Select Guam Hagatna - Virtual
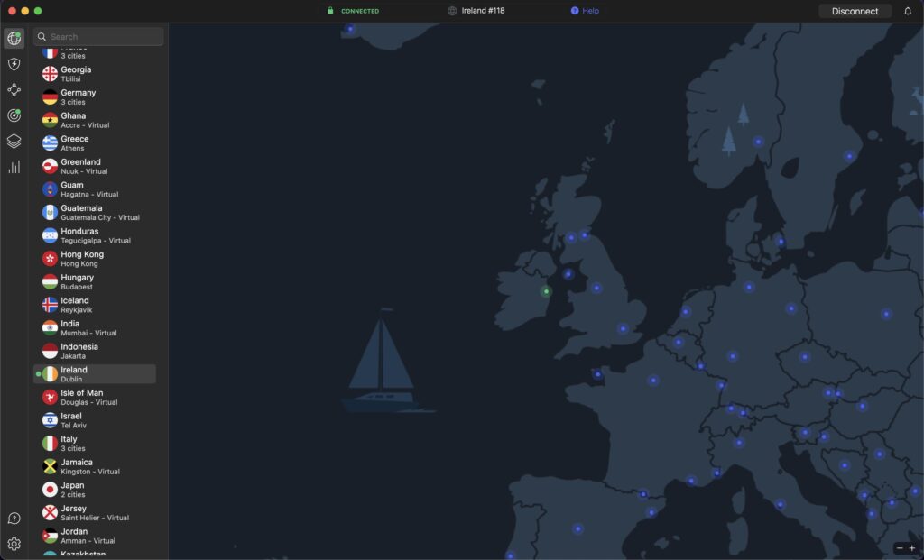 click(94, 189)
